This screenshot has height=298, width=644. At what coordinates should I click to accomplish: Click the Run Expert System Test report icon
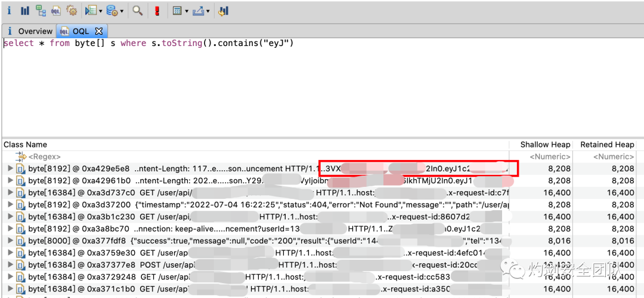tap(91, 11)
